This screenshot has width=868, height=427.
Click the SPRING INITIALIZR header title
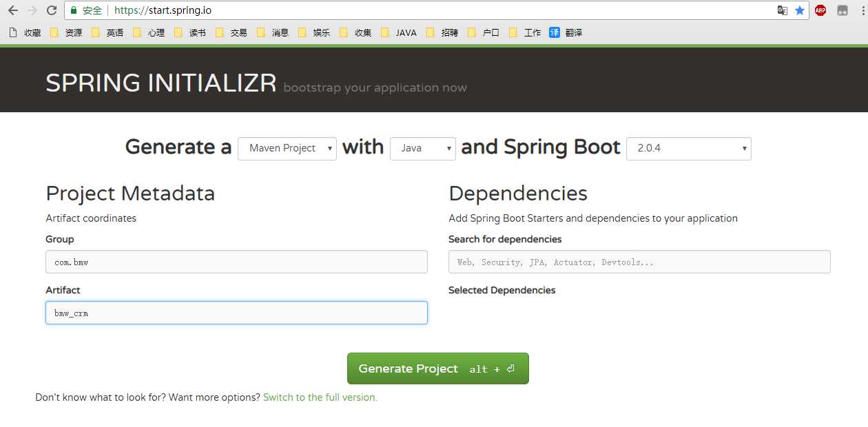(161, 83)
